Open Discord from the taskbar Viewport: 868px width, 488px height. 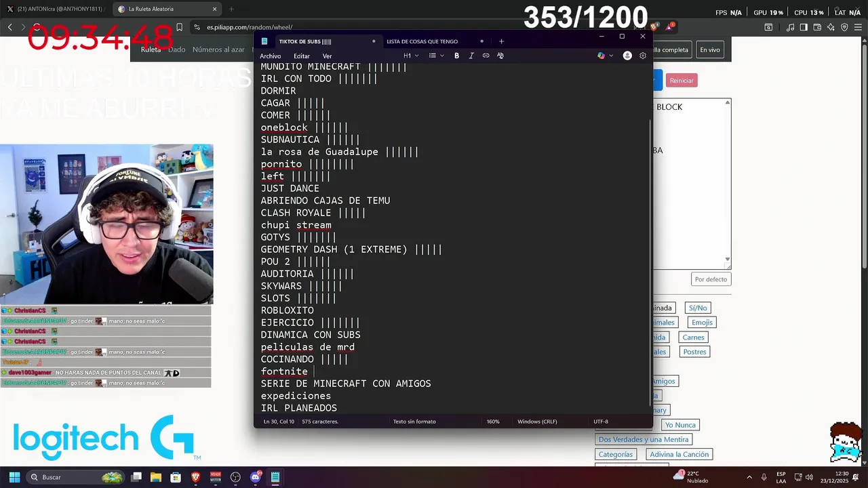[x=255, y=477]
